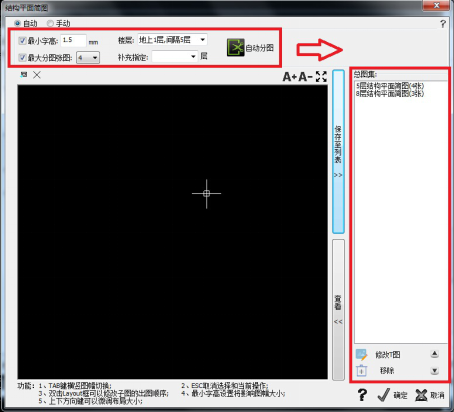Select the 自动 radio button
Image resolution: width=454 pixels, height=412 pixels.
[x=17, y=23]
